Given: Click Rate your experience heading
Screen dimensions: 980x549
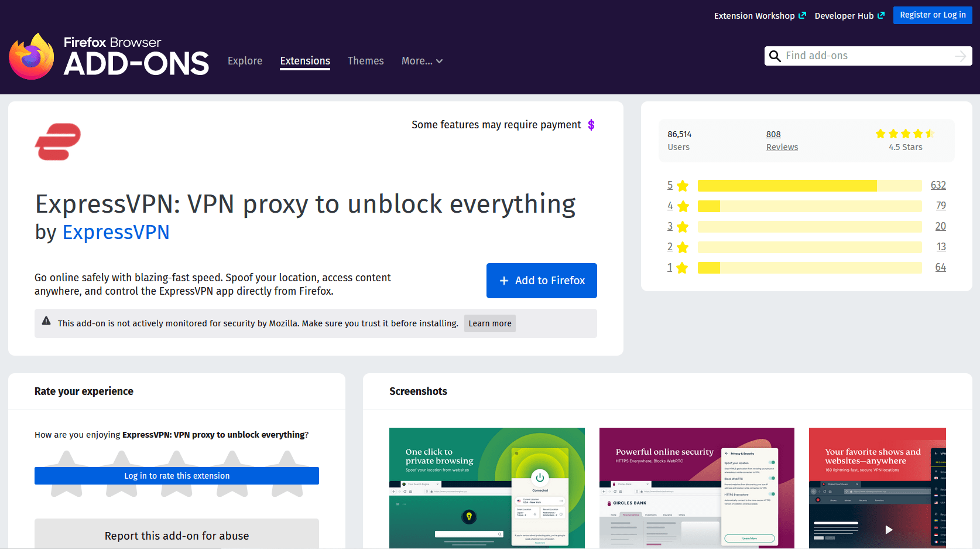Looking at the screenshot, I should pyautogui.click(x=84, y=391).
